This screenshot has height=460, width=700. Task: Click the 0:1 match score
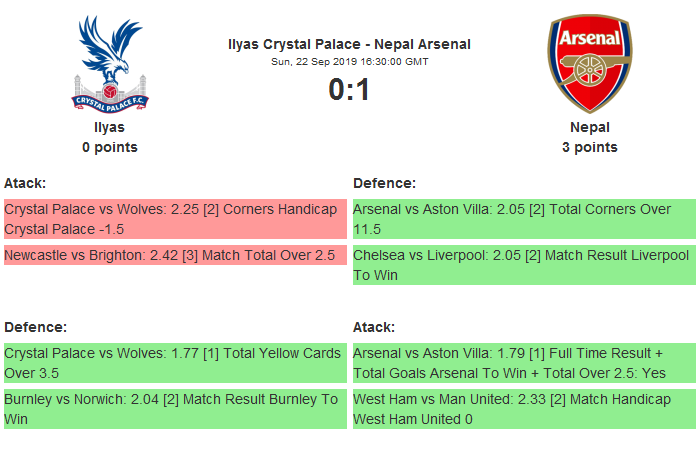349,90
